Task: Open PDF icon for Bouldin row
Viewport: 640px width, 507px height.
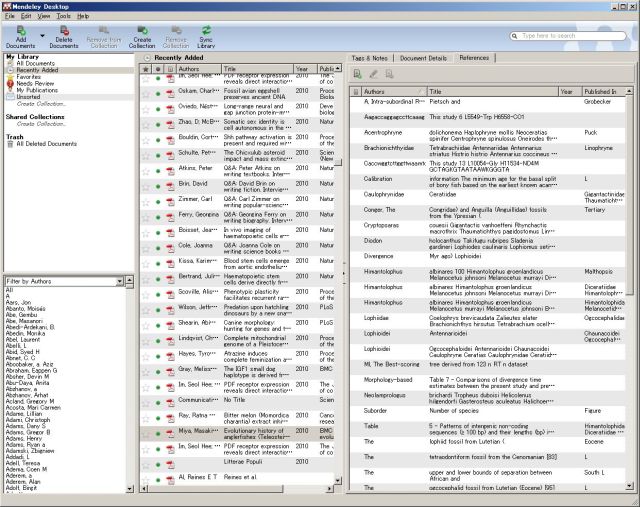Action: point(170,140)
